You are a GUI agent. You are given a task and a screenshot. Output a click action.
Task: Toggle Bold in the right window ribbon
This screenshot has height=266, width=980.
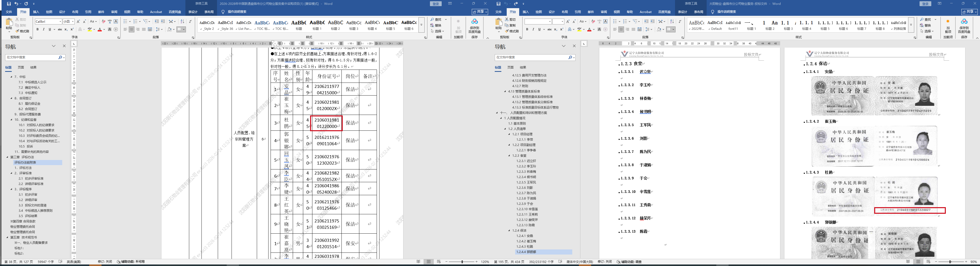[527, 29]
